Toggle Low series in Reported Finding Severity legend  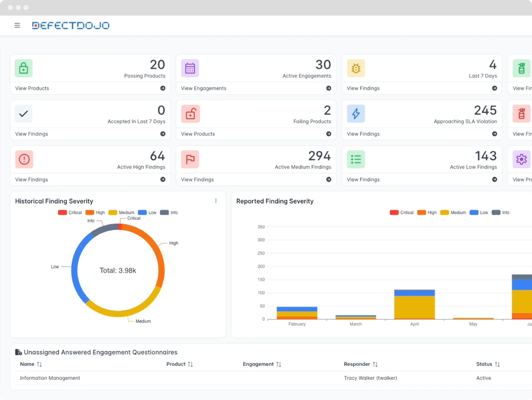coord(479,212)
